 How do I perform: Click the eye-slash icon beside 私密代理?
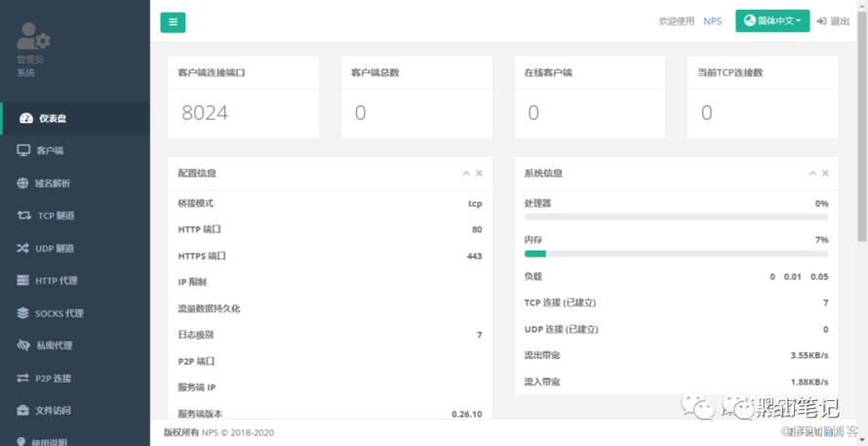24,345
